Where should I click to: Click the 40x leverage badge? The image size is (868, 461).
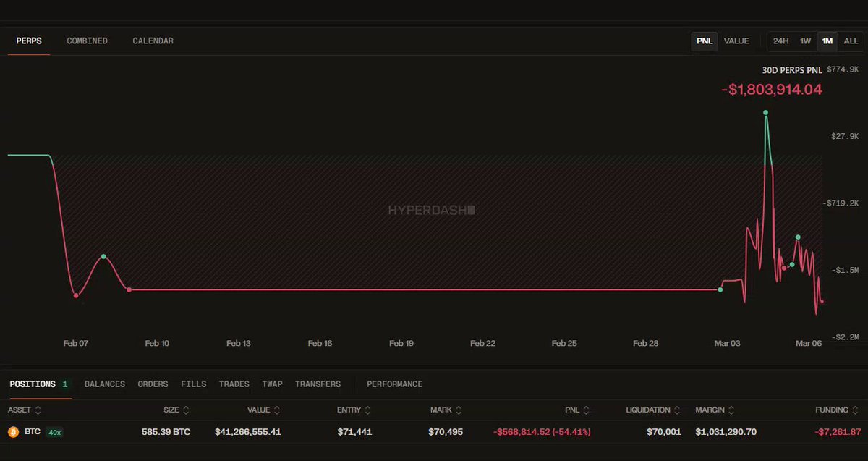pos(54,432)
